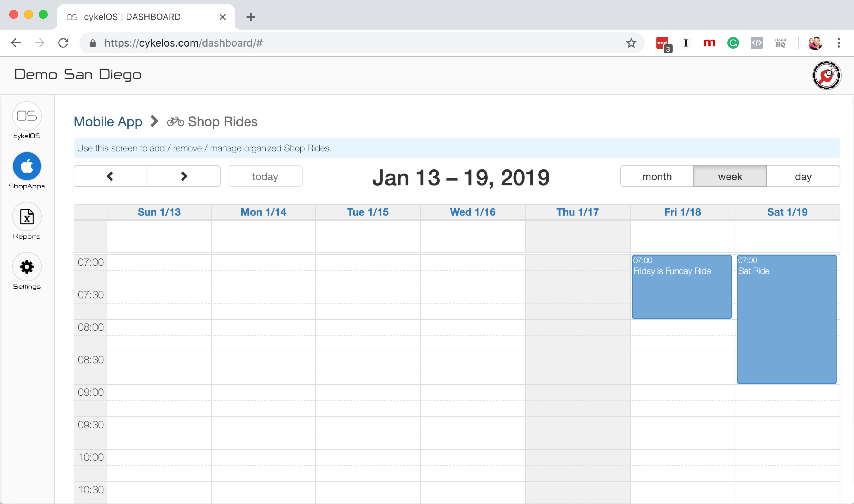Click the 08:30 time slot label
The width and height of the screenshot is (854, 504).
91,360
